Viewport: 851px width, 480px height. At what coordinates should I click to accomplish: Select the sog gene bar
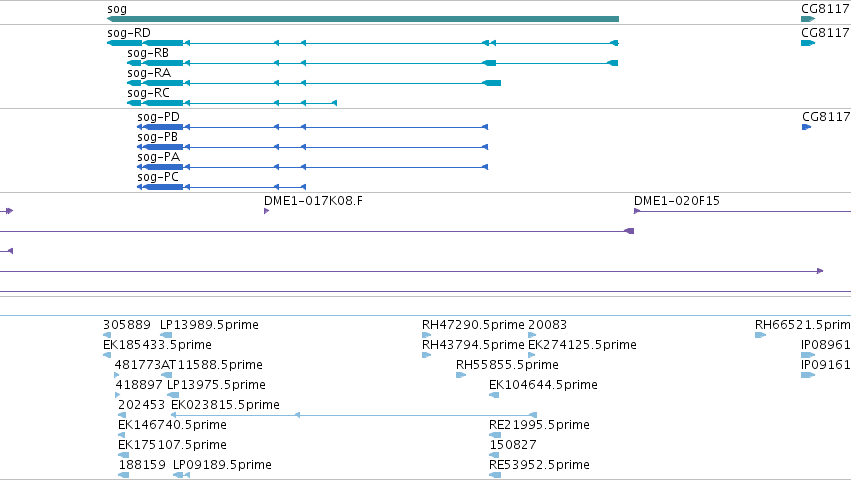[363, 19]
